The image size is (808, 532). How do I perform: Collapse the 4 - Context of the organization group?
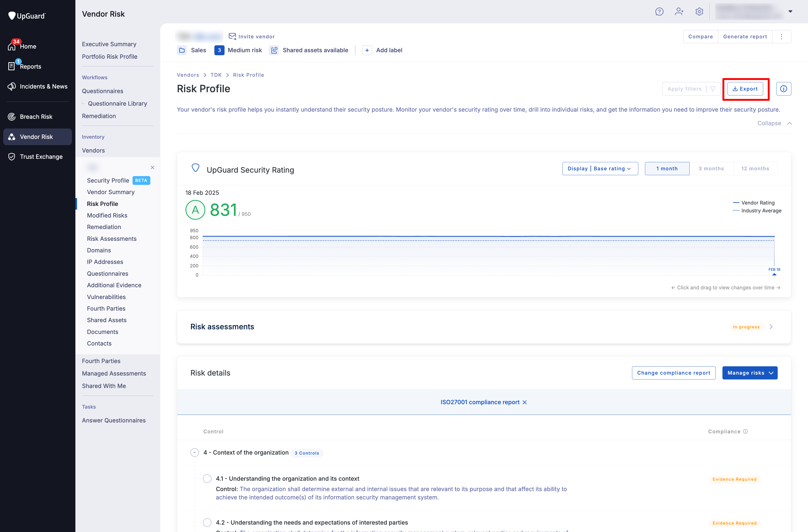(x=194, y=452)
